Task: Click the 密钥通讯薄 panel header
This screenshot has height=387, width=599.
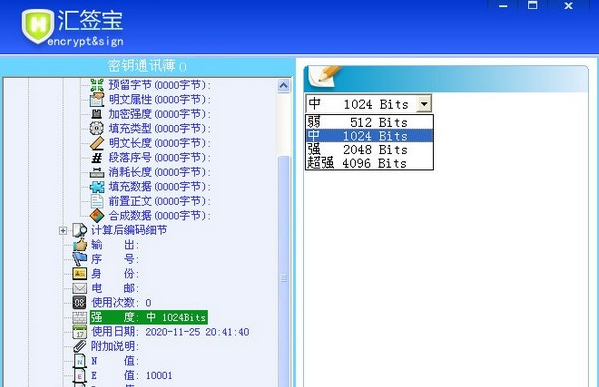Action: [147, 66]
